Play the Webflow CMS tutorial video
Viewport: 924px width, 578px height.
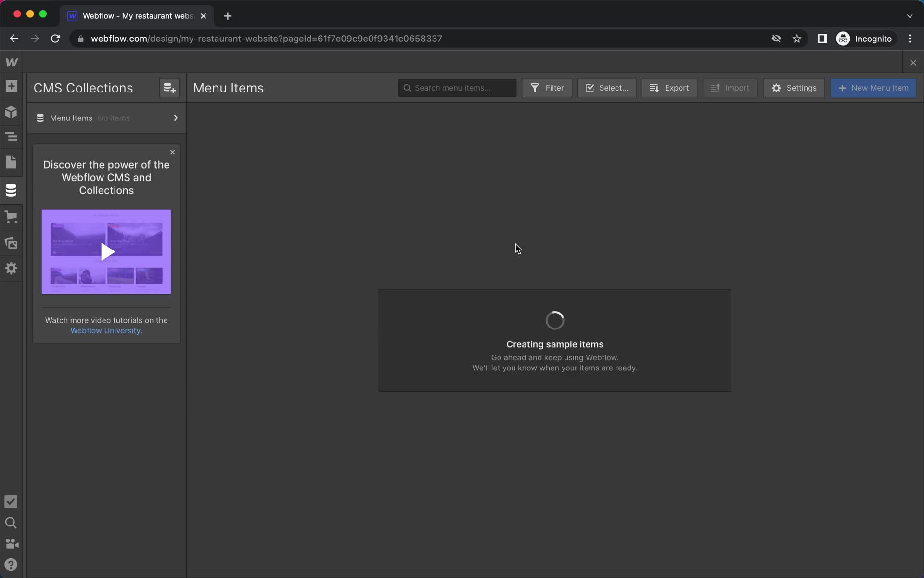(106, 251)
